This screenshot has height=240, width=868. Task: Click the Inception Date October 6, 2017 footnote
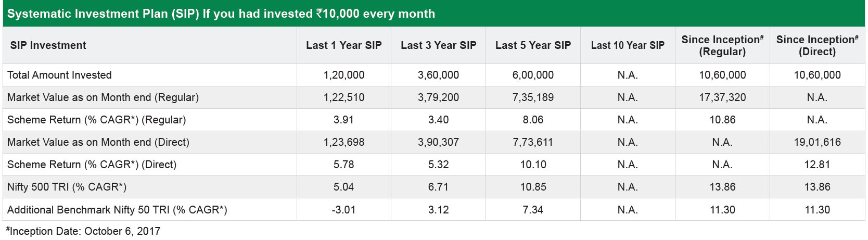[83, 231]
